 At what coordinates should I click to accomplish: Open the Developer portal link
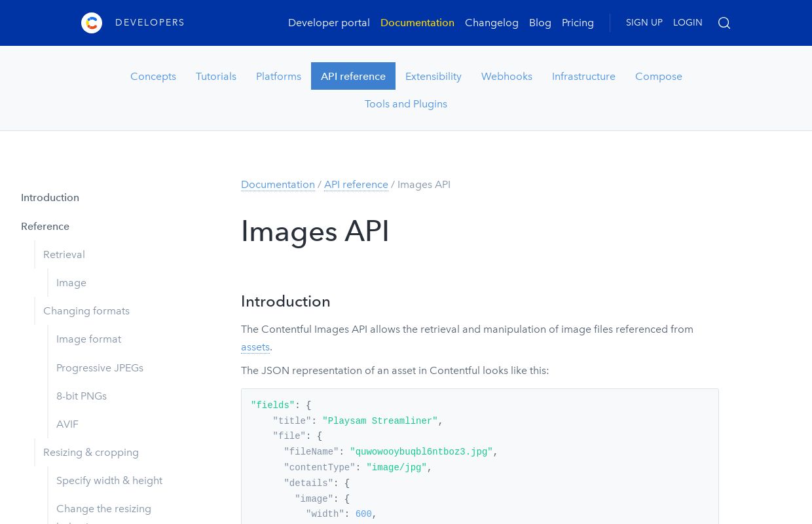tap(329, 23)
